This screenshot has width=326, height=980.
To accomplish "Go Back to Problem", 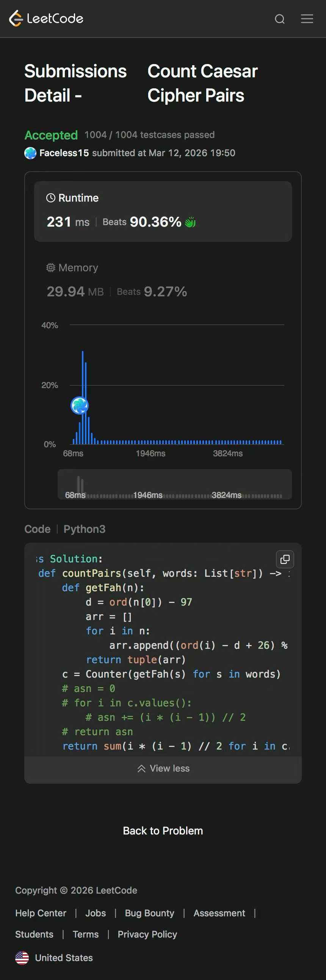I will [x=163, y=830].
